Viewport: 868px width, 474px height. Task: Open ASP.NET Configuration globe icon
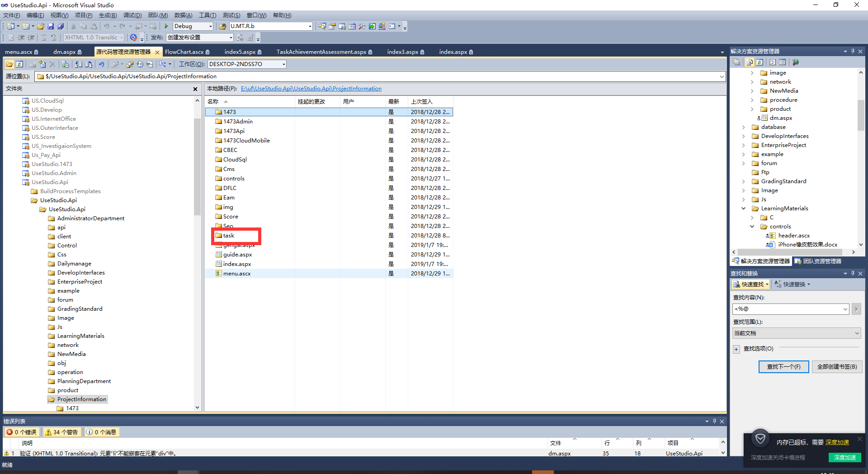[796, 62]
